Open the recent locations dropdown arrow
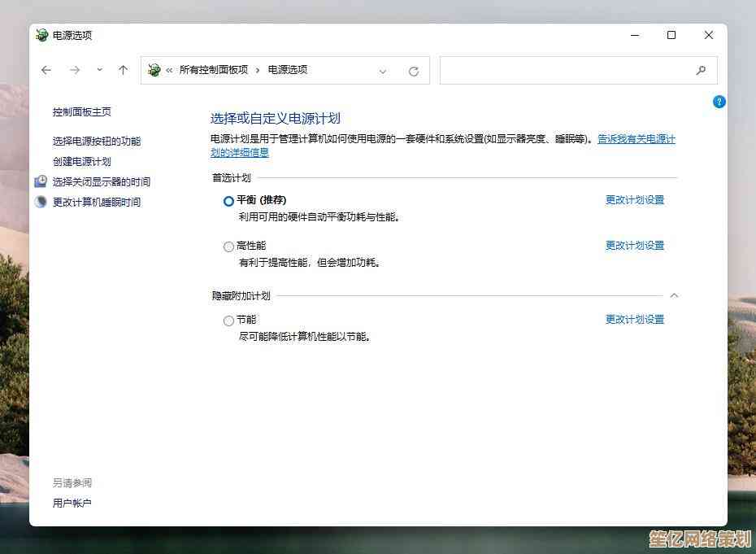The height and width of the screenshot is (554, 756). 99,70
